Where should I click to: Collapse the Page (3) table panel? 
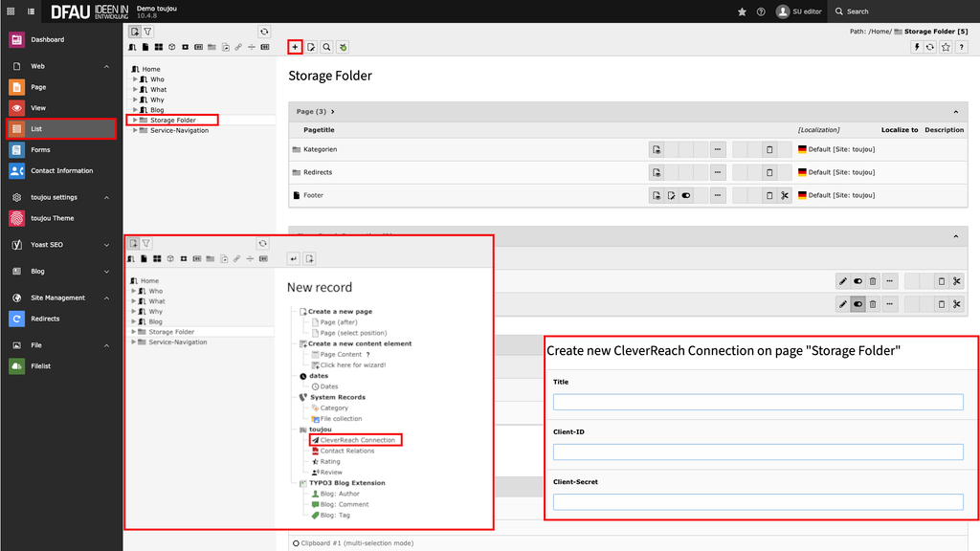[x=955, y=112]
